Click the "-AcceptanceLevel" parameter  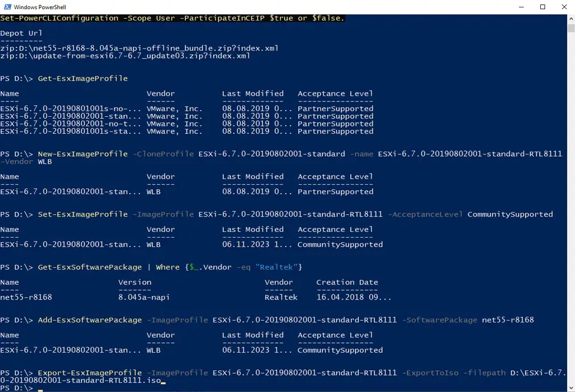[425, 214]
